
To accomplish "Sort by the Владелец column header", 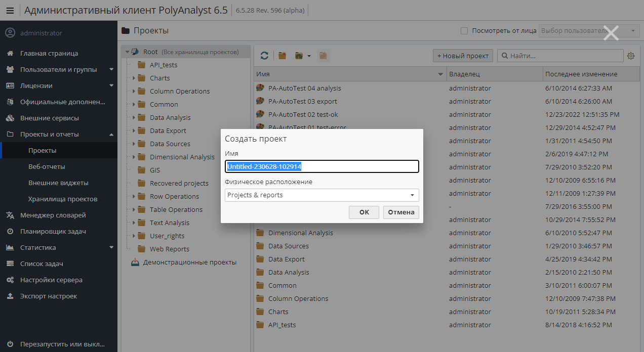I will 495,74.
